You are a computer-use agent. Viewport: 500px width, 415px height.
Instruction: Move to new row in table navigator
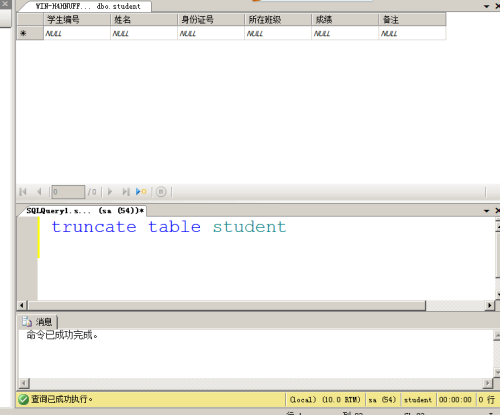pyautogui.click(x=141, y=192)
